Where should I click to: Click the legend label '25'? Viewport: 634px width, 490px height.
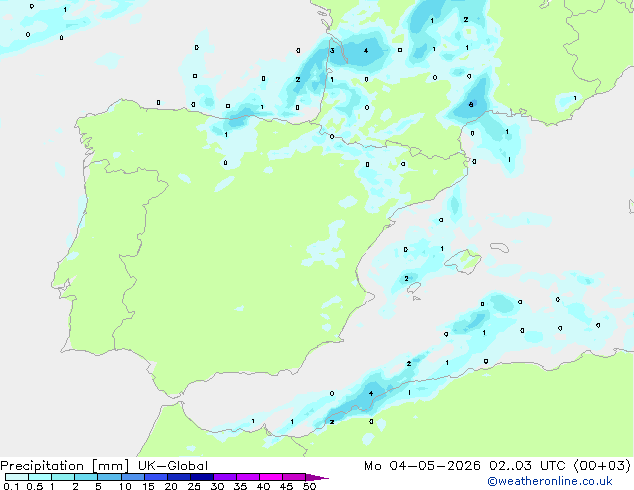[194, 486]
